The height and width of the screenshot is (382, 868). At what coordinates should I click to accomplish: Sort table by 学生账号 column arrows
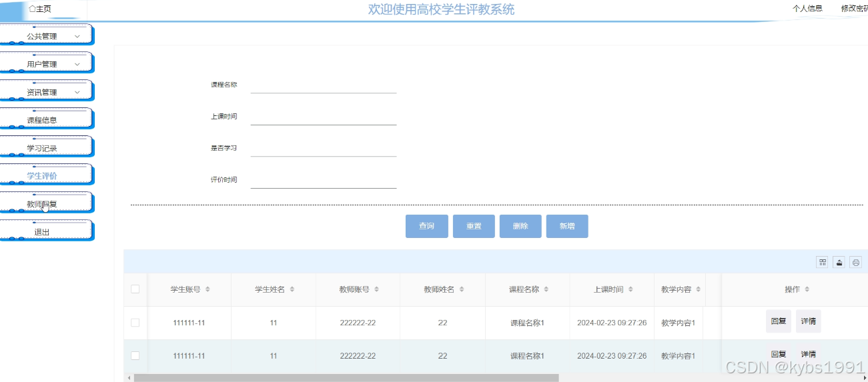(x=207, y=289)
